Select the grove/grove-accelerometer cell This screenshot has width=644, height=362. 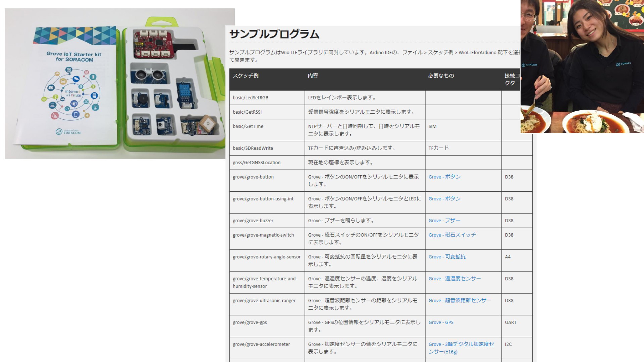[267, 348]
